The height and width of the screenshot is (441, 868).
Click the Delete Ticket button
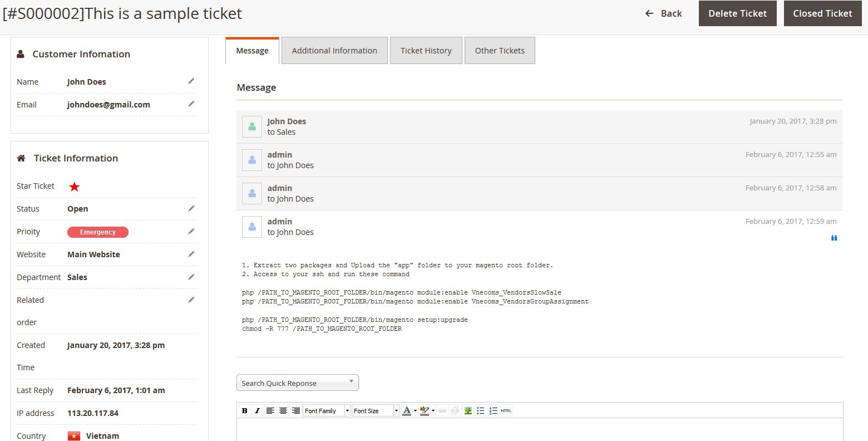coord(738,13)
